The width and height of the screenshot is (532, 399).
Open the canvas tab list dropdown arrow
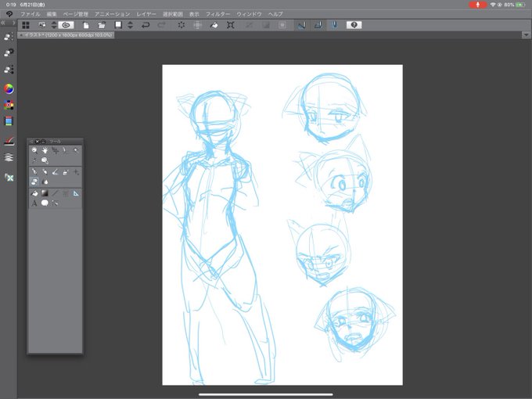click(526, 34)
